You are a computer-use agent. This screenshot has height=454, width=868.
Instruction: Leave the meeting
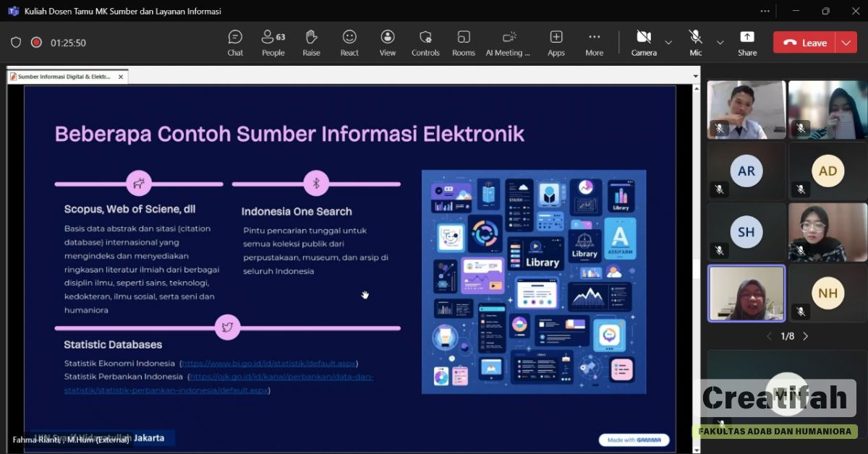804,43
